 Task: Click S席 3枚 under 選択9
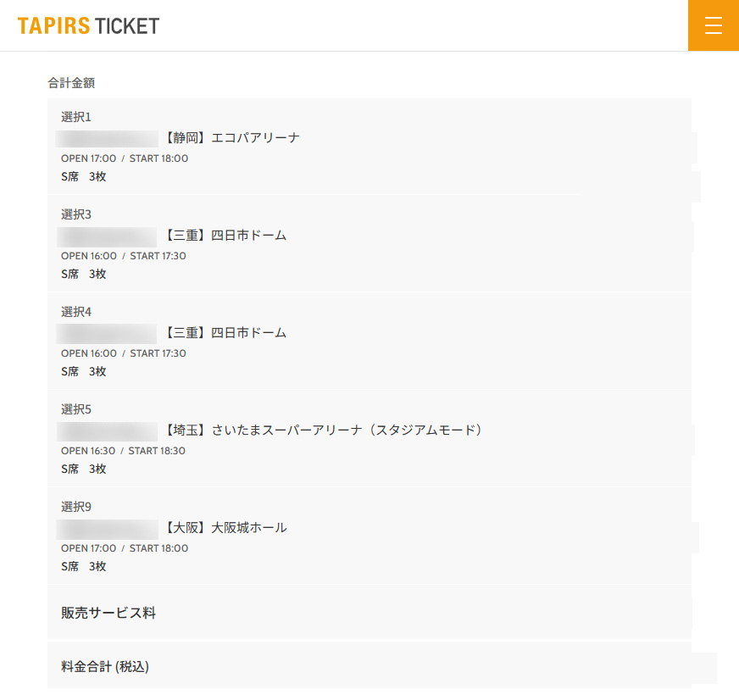click(83, 567)
